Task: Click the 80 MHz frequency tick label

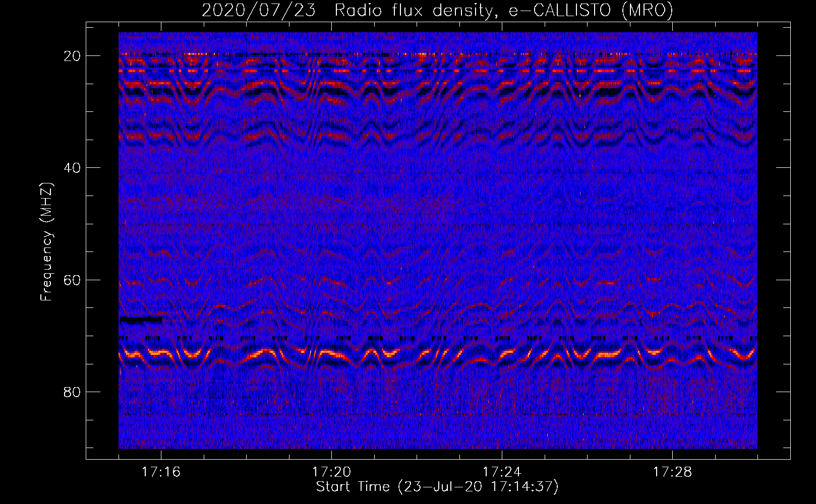Action: 72,392
